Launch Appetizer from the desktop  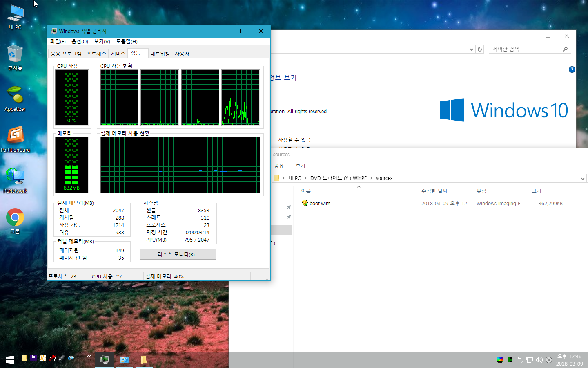pos(15,99)
